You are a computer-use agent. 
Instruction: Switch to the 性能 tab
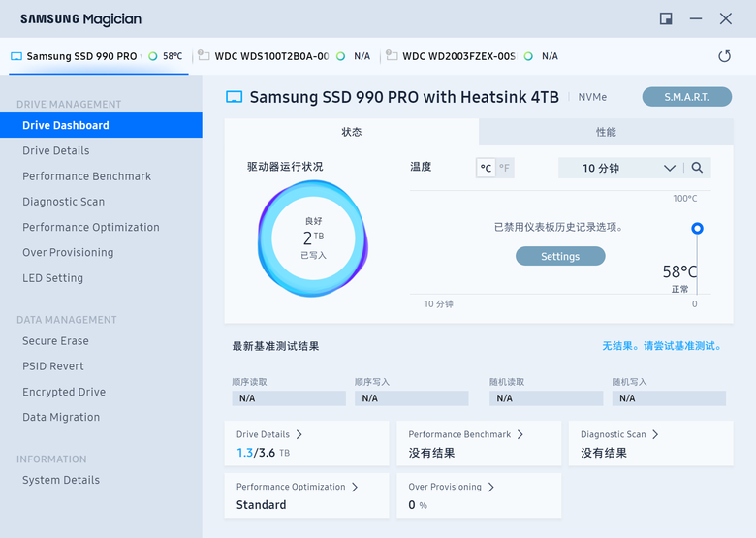606,132
